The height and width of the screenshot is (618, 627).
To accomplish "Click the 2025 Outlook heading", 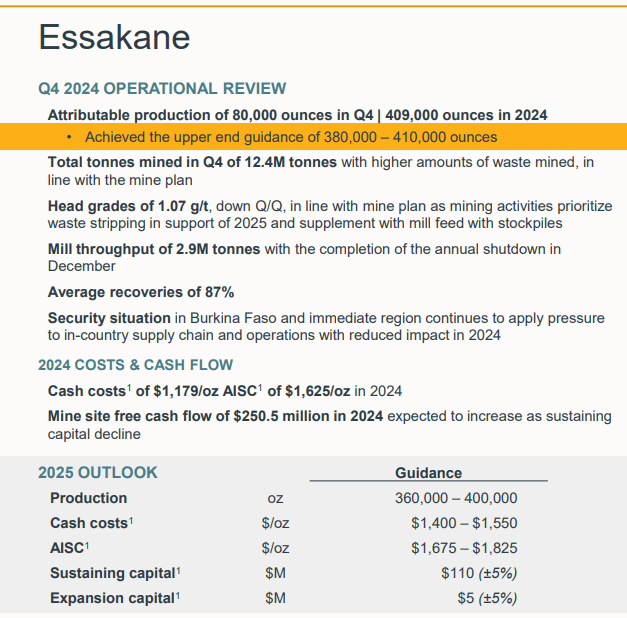I will (98, 472).
